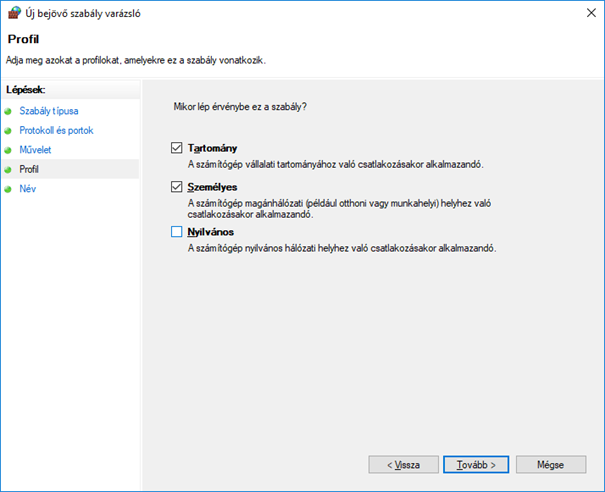Disable the Személyes profile checkbox
Screen dimensions: 605x492
pyautogui.click(x=177, y=187)
